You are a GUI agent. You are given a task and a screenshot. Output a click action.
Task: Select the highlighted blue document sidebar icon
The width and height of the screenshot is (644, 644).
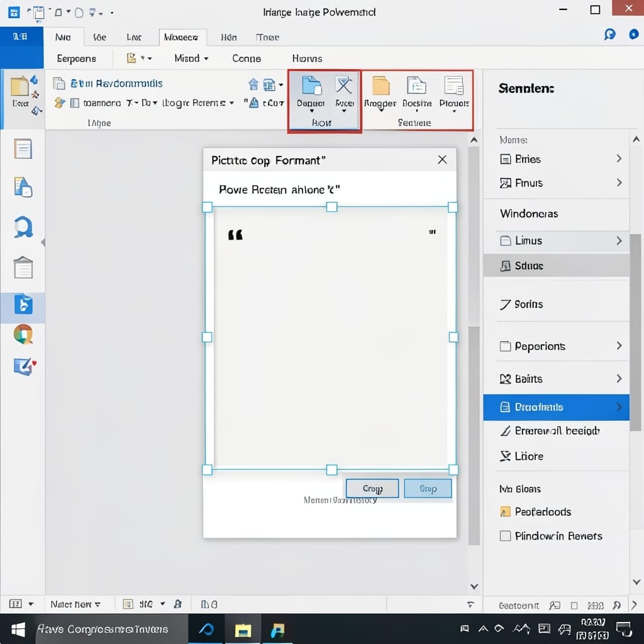23,304
